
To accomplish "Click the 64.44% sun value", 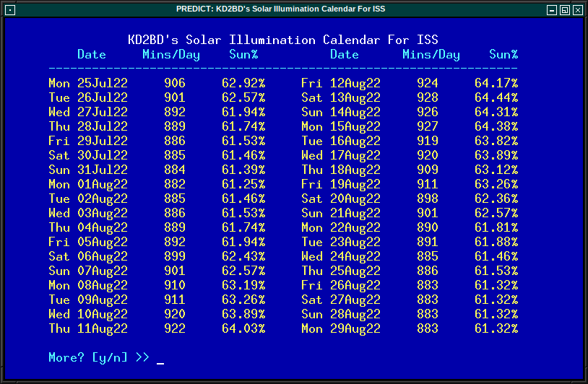I will 496,97.
